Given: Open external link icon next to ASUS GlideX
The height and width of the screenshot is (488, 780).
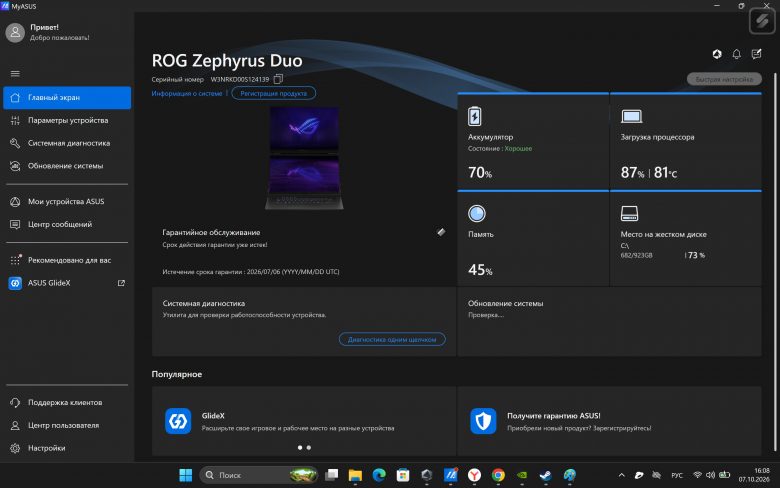Looking at the screenshot, I should pyautogui.click(x=121, y=283).
